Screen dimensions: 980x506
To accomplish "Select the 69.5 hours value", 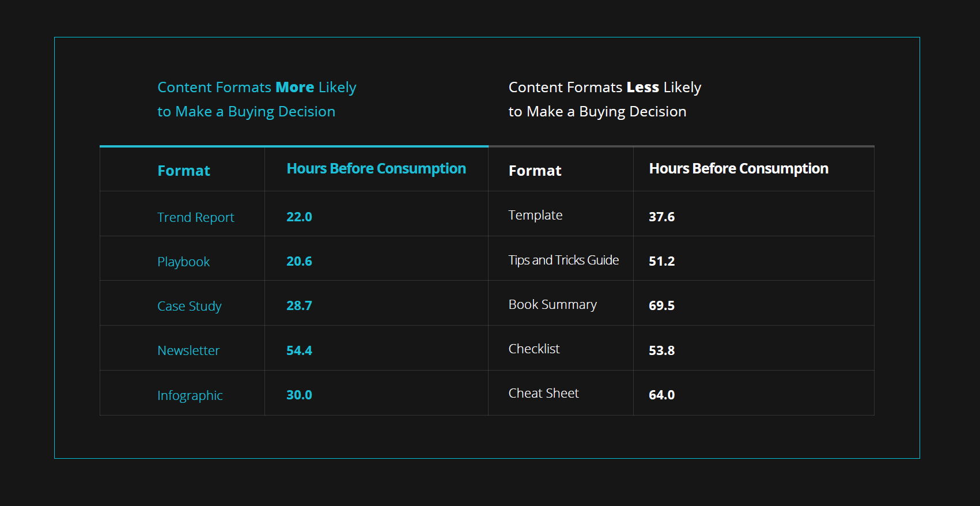I will point(661,305).
